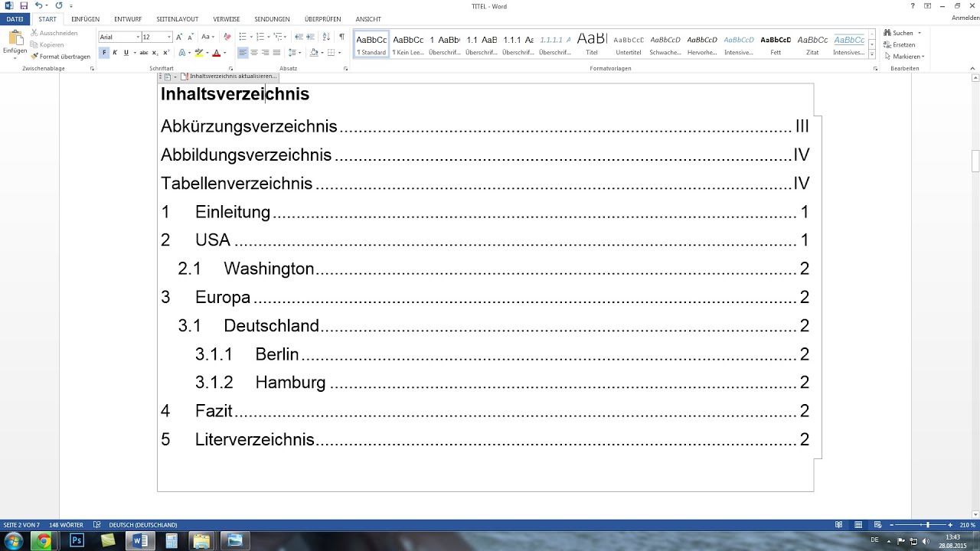The width and height of the screenshot is (980, 551).
Task: Apply the Titel style from gallery
Action: point(592,44)
